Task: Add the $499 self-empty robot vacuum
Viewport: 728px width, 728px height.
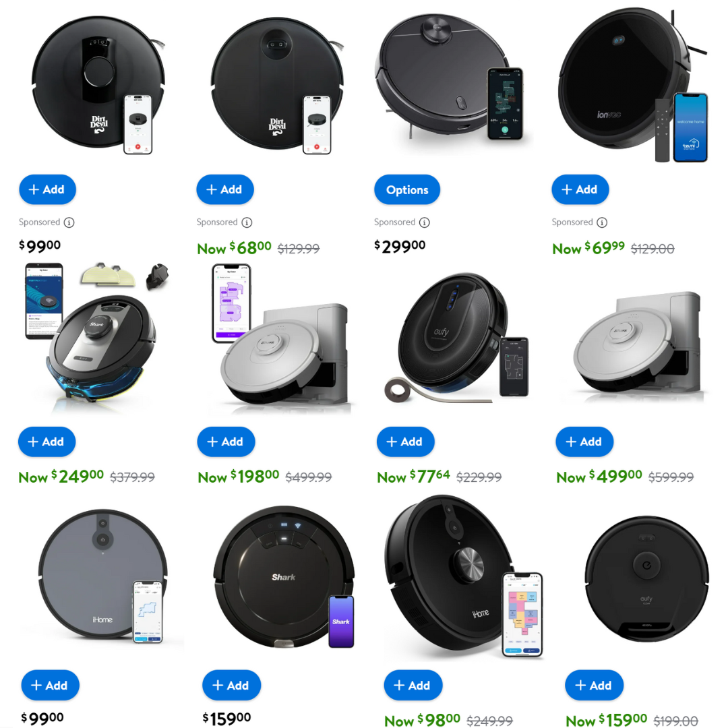Action: (x=584, y=442)
